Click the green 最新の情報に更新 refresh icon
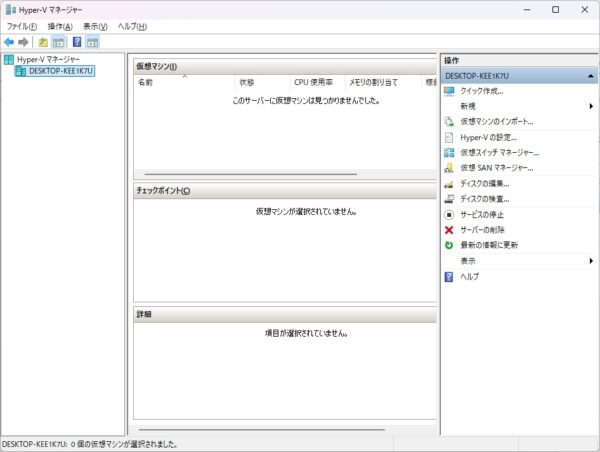This screenshot has height=452, width=600. [x=449, y=245]
